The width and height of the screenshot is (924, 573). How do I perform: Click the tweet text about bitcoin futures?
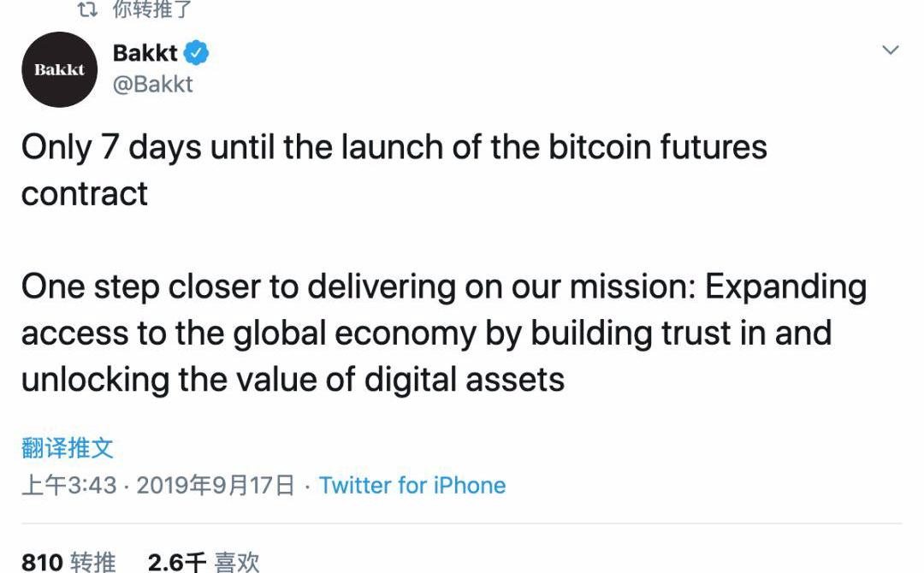click(x=394, y=170)
